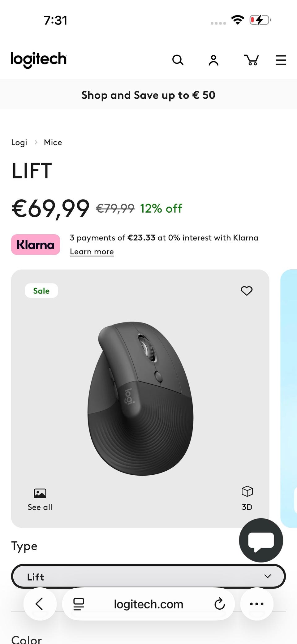Viewport: 297px width, 644px height.
Task: Click the Shop and Save banner
Action: coord(148,95)
